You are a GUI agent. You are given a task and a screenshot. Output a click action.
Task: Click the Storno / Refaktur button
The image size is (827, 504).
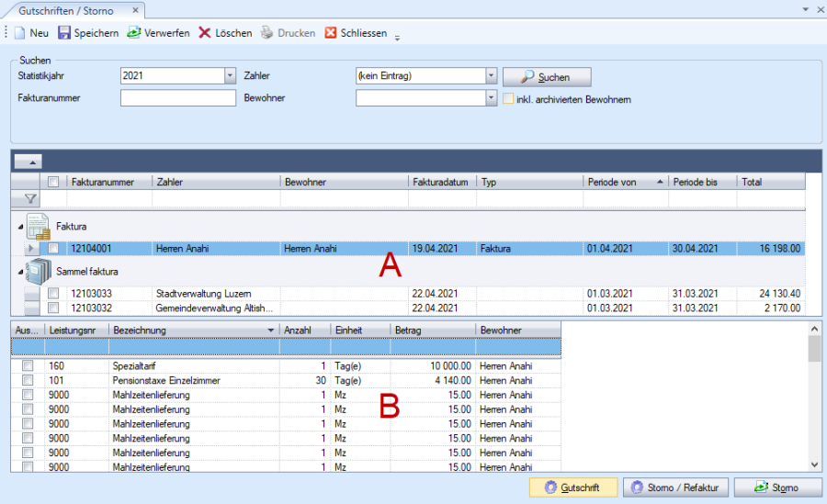click(x=675, y=487)
